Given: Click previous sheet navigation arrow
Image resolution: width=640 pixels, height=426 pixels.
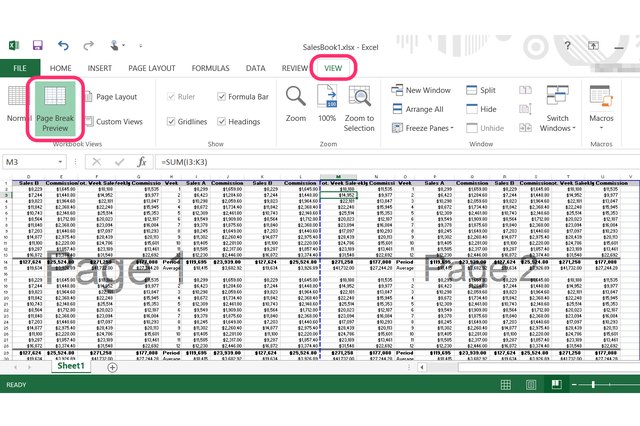Looking at the screenshot, I should pyautogui.click(x=16, y=367).
